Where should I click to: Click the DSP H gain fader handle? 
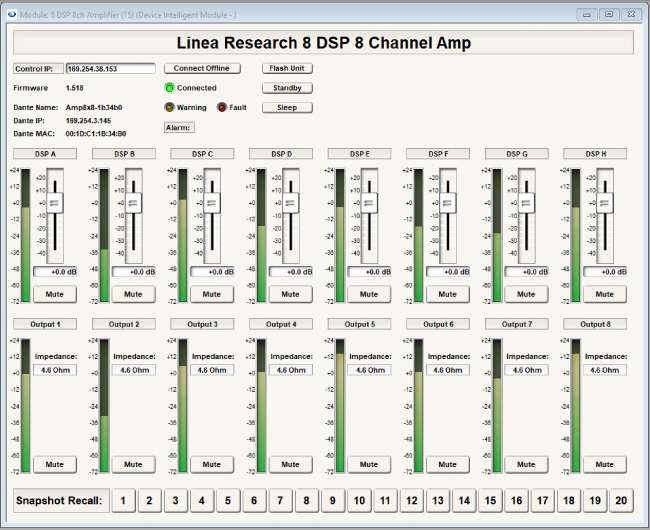[604, 203]
